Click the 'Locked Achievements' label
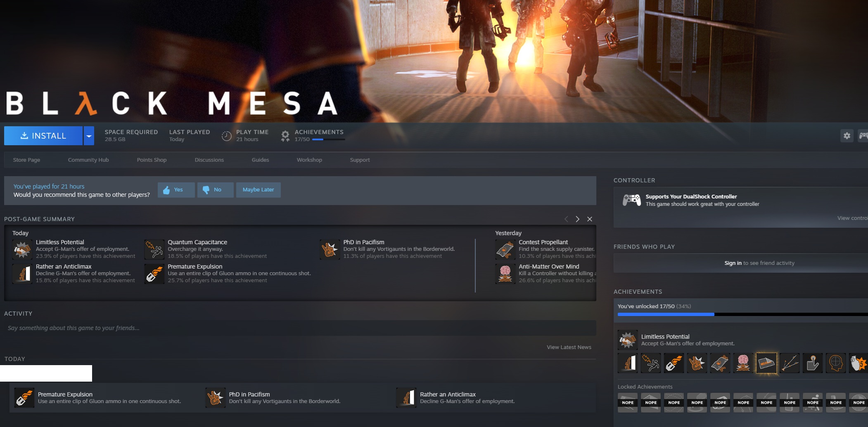The image size is (868, 427). [x=645, y=387]
